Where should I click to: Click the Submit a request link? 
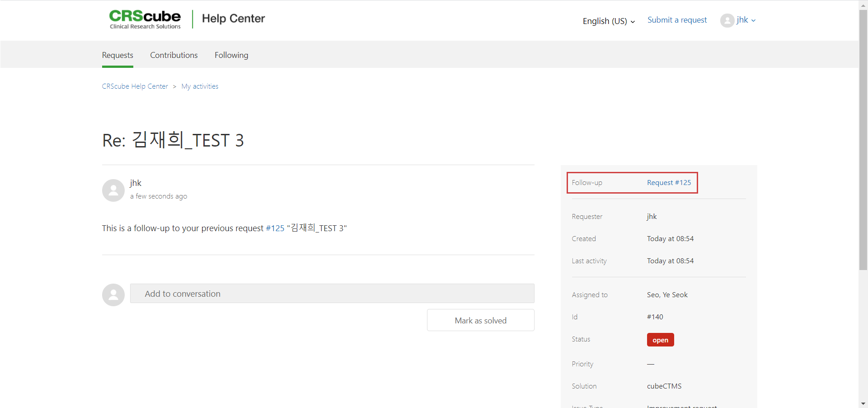click(677, 20)
